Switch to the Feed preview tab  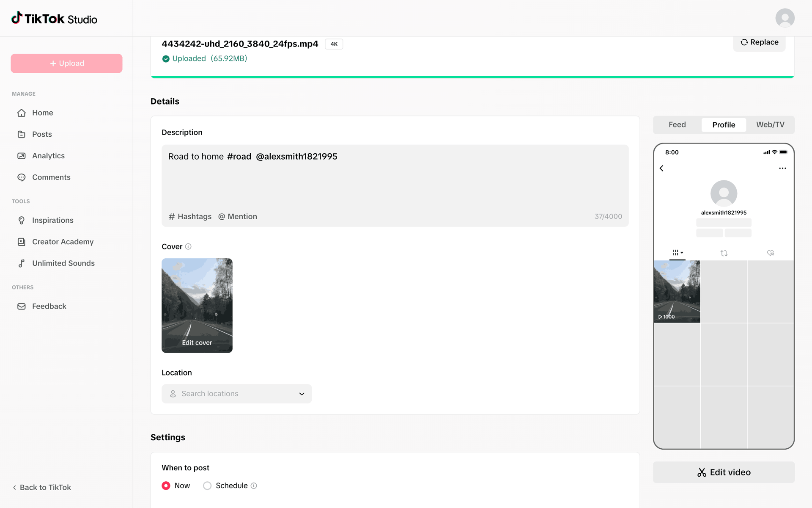677,125
